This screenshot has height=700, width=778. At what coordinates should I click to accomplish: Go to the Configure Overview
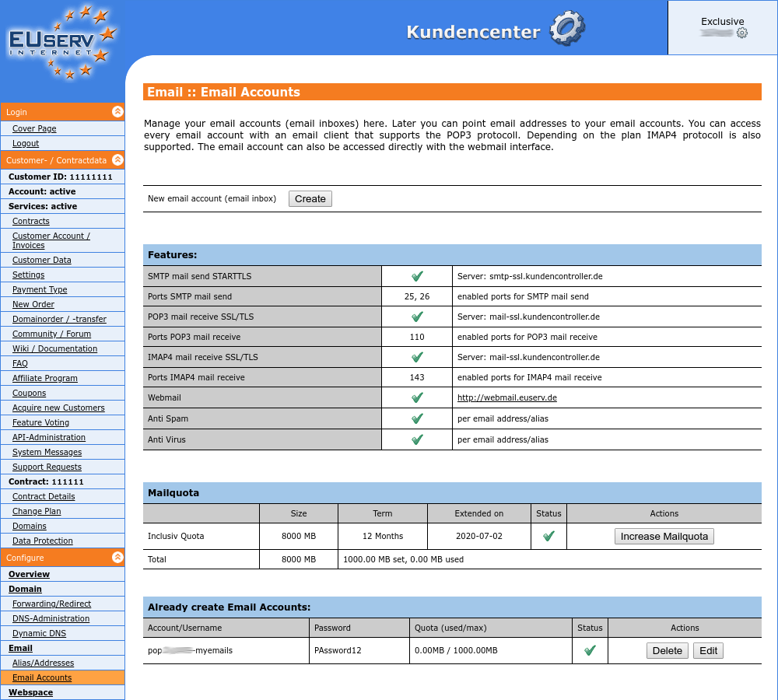(29, 574)
